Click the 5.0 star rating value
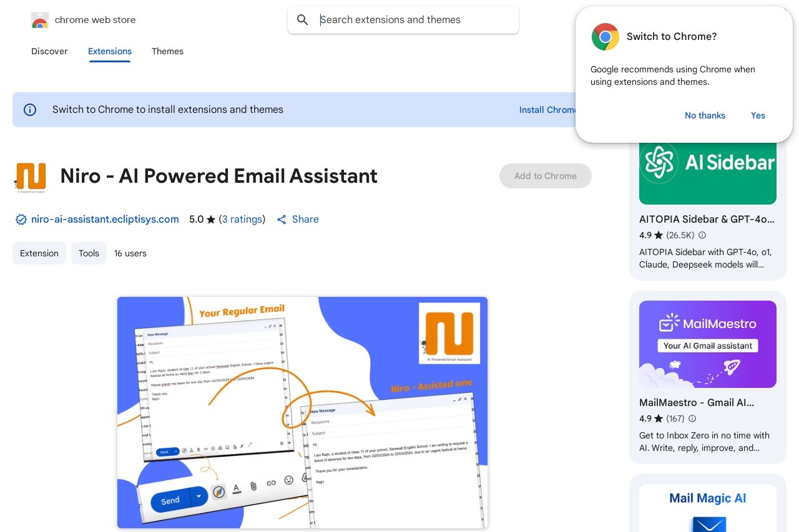This screenshot has width=799, height=532. [197, 220]
